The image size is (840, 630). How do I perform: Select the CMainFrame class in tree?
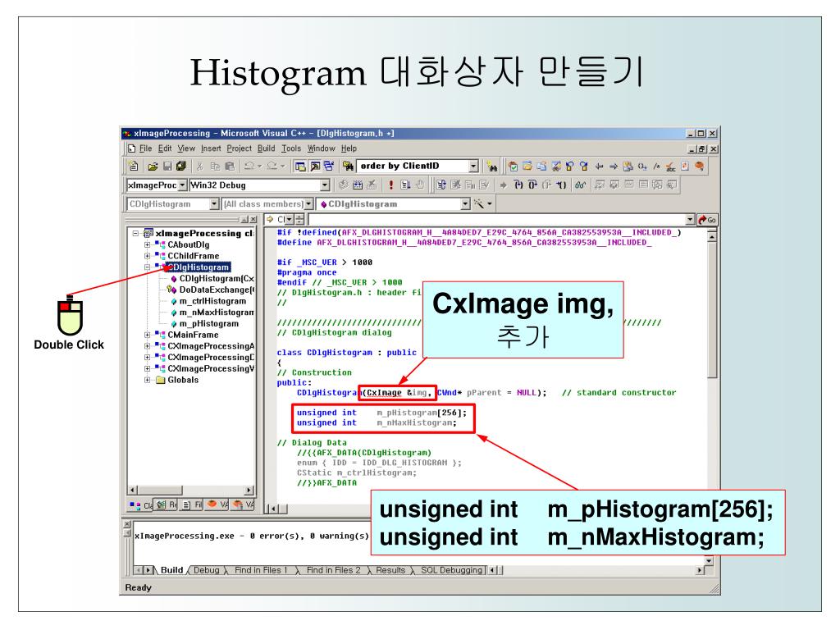(193, 335)
